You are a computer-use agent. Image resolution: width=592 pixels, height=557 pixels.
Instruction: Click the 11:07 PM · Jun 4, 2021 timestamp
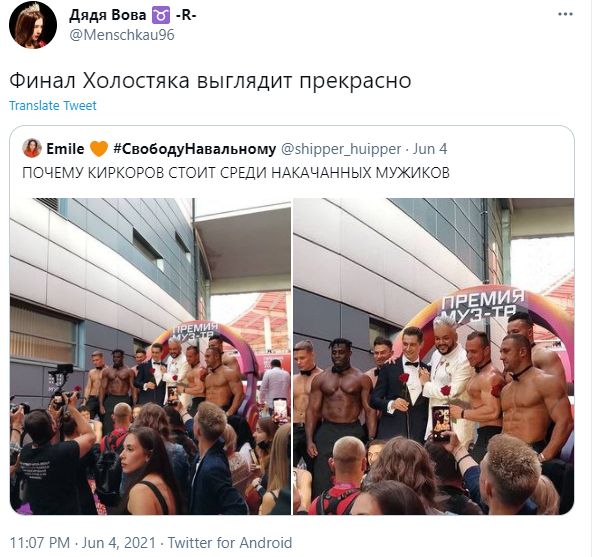pos(83,543)
